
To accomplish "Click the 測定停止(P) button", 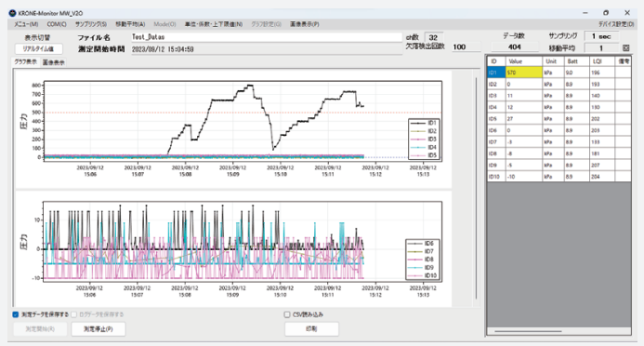I will 99,329.
